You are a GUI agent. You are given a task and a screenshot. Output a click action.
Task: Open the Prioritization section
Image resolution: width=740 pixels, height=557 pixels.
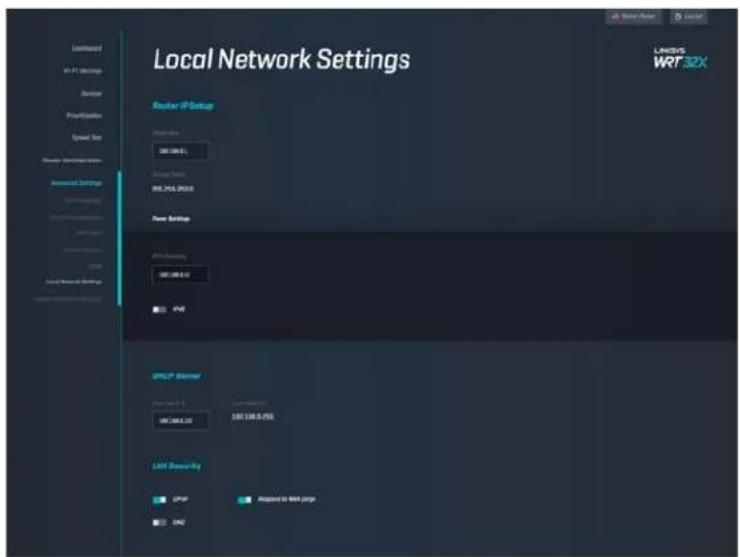[84, 116]
